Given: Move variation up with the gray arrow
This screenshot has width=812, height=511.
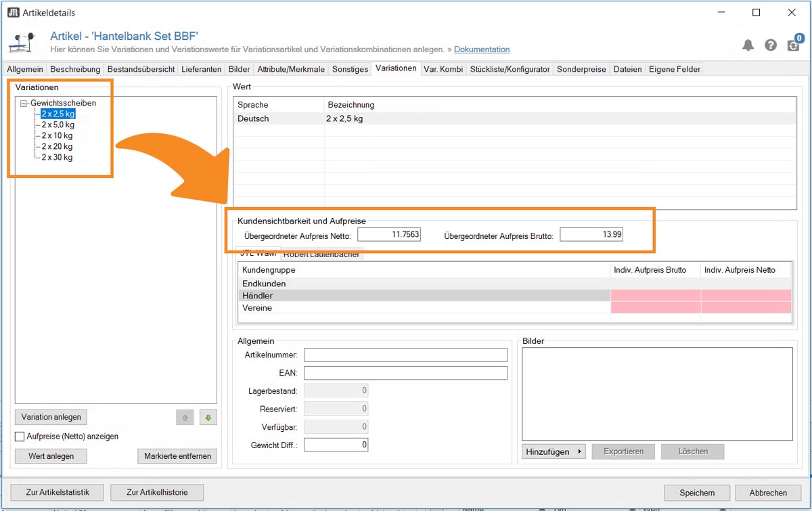Looking at the screenshot, I should point(185,418).
